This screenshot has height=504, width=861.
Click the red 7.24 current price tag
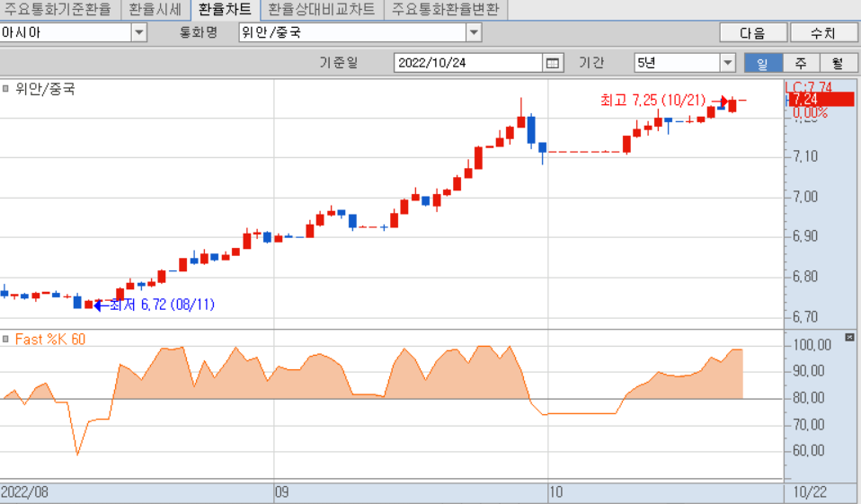[x=822, y=100]
